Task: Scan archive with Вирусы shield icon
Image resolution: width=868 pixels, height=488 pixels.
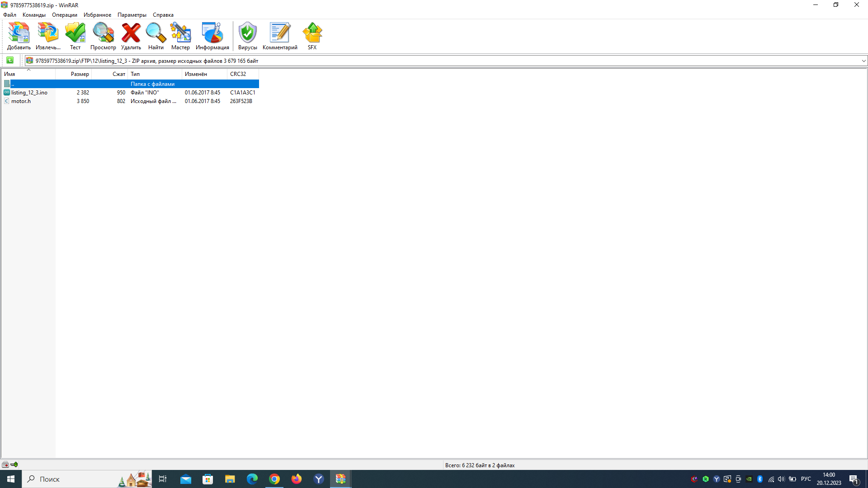Action: pos(248,36)
